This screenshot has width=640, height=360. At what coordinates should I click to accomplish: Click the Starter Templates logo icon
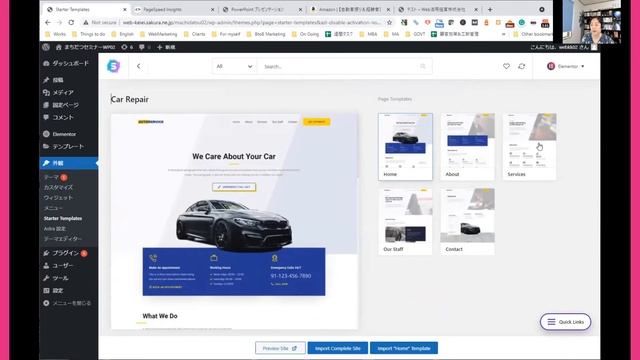click(113, 66)
